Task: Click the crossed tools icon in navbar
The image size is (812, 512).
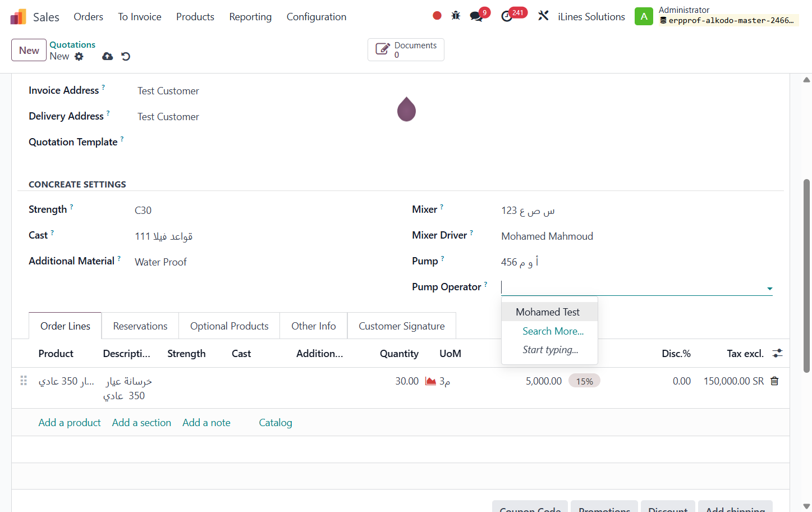Action: (543, 16)
